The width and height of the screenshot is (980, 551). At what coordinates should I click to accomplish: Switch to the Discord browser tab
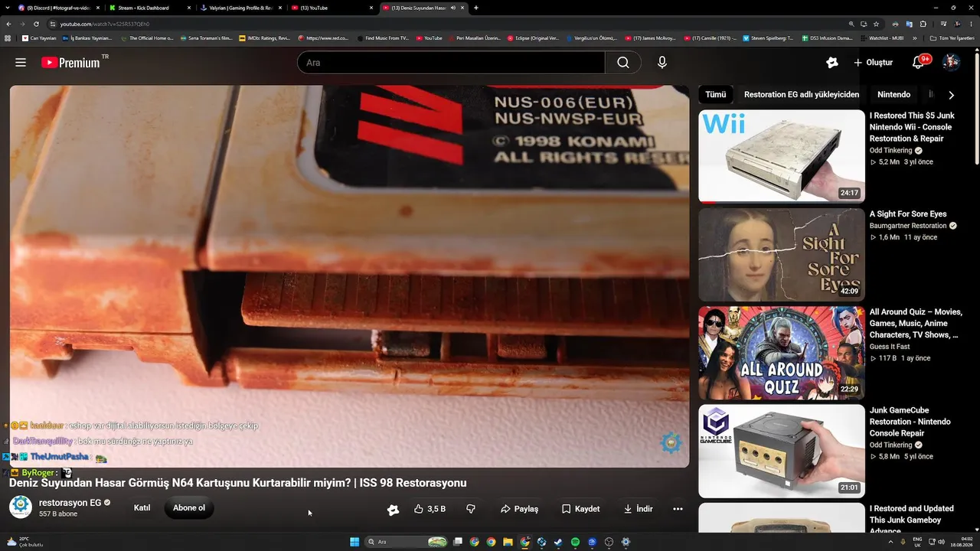[59, 8]
